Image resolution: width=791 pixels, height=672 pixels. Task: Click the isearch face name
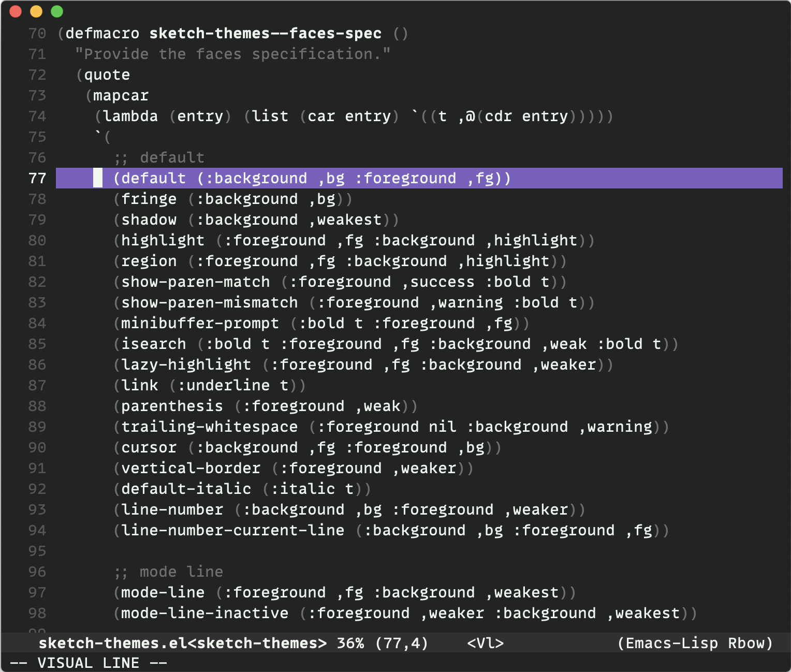click(x=154, y=344)
